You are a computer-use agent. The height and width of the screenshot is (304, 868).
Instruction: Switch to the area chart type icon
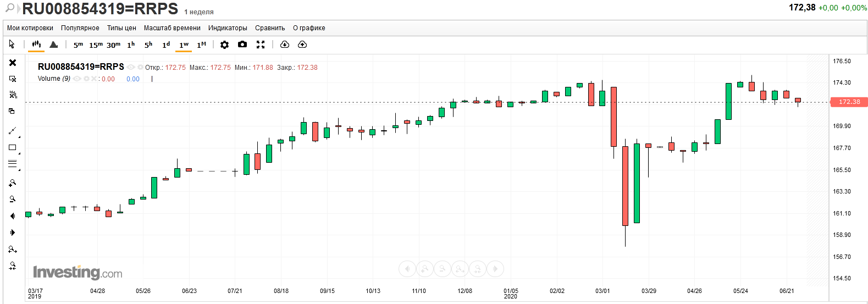point(53,45)
